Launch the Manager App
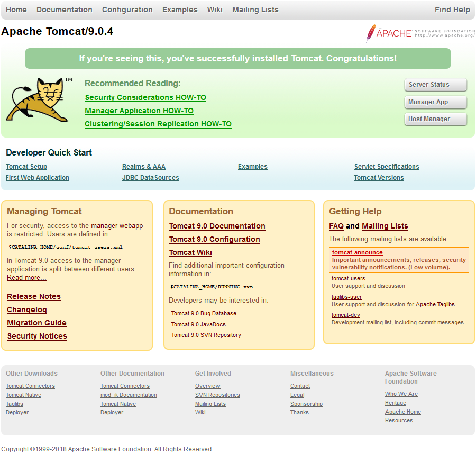This screenshot has width=476, height=455. [435, 102]
